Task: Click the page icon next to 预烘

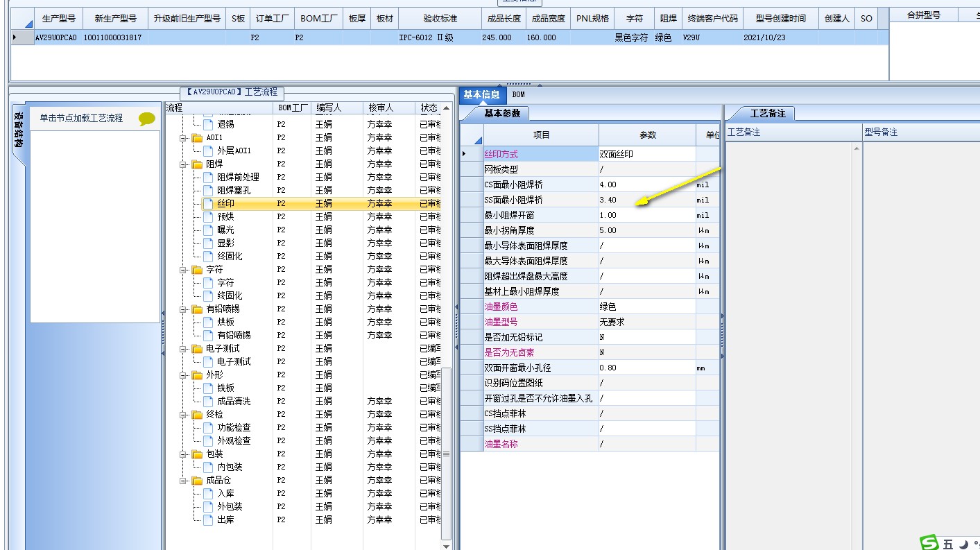Action: [x=208, y=216]
